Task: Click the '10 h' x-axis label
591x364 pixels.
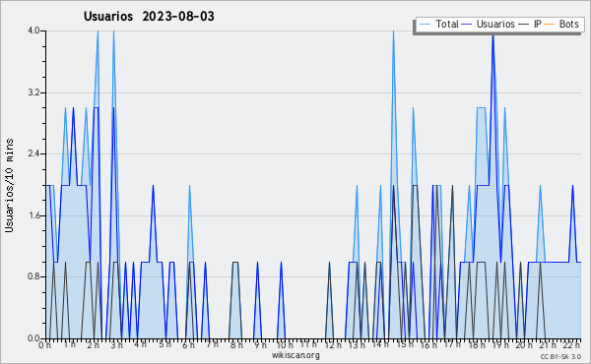Action: pos(285,344)
